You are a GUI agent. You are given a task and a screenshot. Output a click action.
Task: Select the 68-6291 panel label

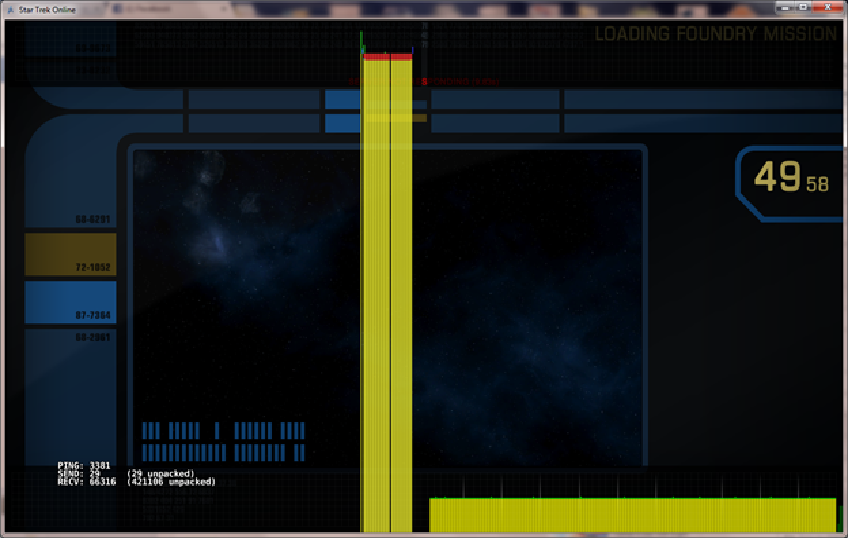click(93, 219)
